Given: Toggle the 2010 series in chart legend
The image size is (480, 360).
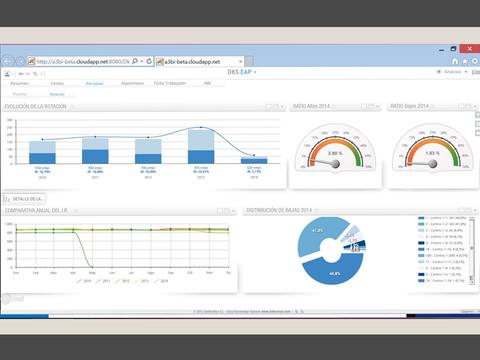Looking at the screenshot, I should point(84,281).
